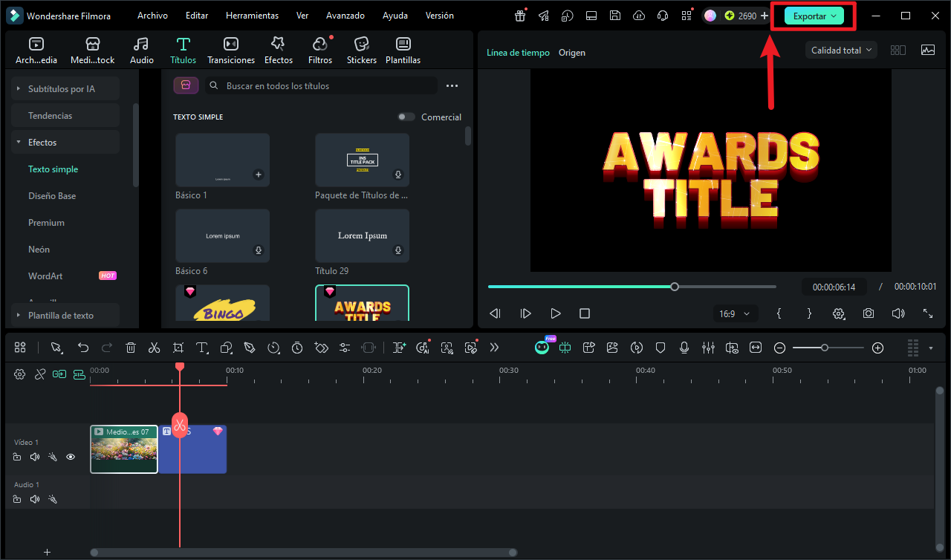The height and width of the screenshot is (560, 951).
Task: Select the WordArt title category
Action: point(45,276)
